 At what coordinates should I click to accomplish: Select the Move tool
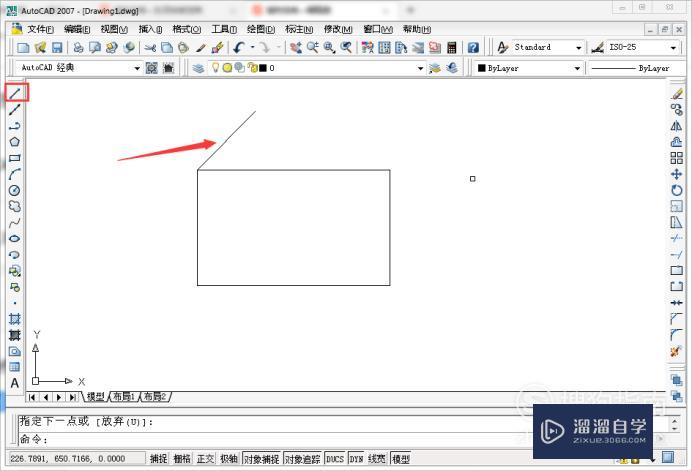click(676, 174)
